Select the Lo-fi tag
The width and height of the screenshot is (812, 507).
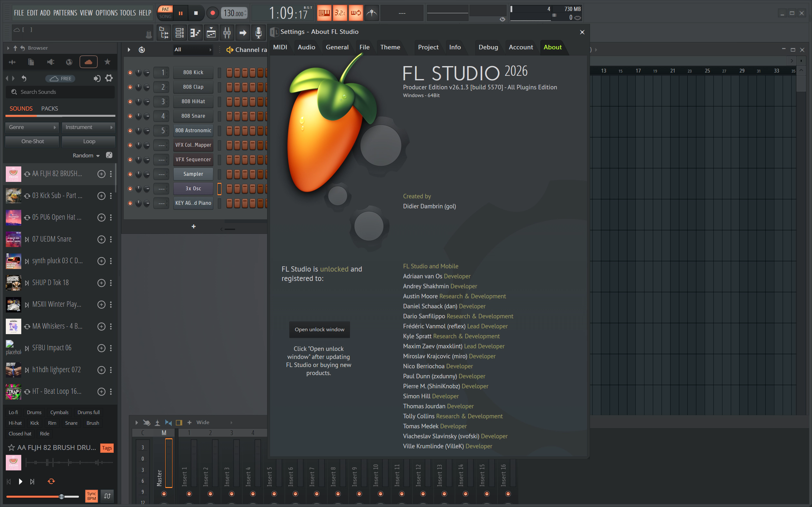14,413
